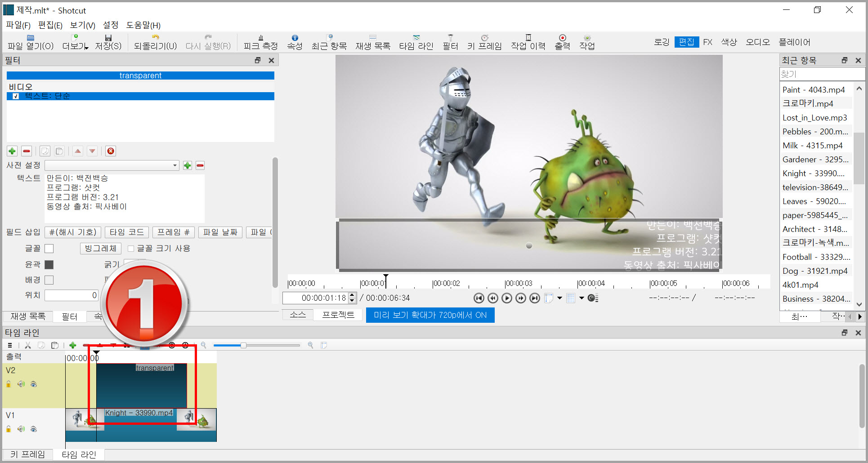Image resolution: width=868 pixels, height=463 pixels.
Task: Copy filters using the copy icon
Action: 45,151
